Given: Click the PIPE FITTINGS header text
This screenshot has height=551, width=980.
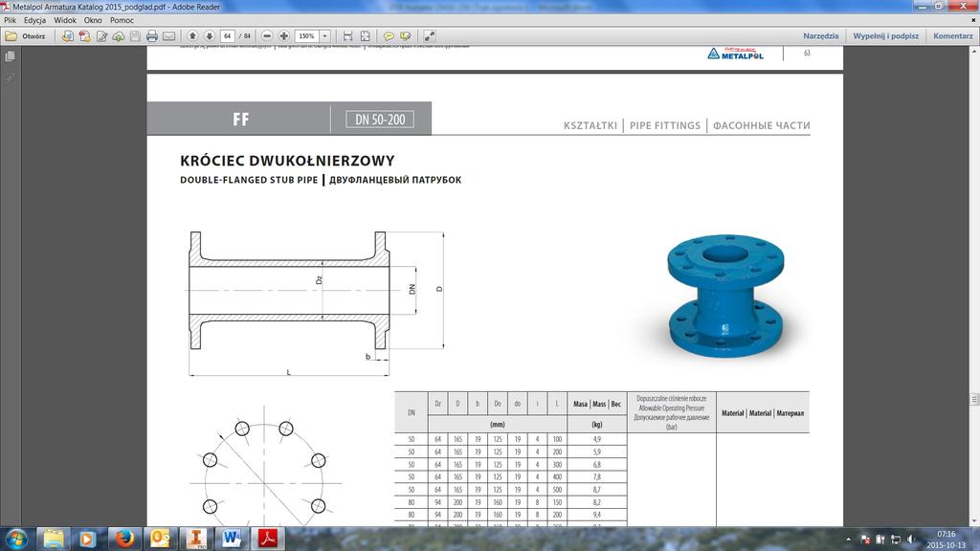Looking at the screenshot, I should coord(665,125).
